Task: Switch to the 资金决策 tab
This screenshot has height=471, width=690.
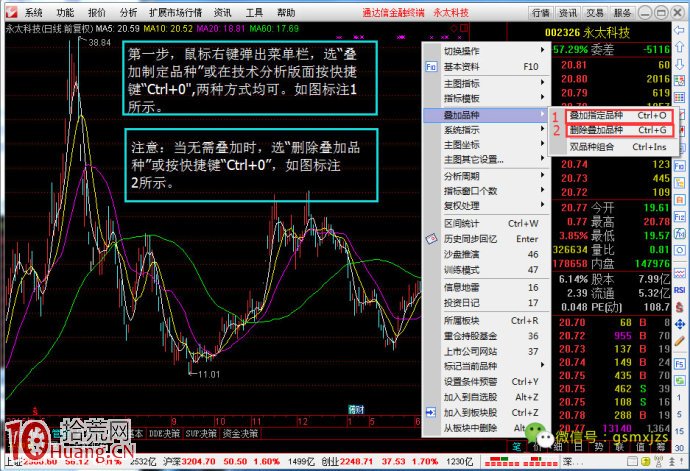Action: (240, 434)
